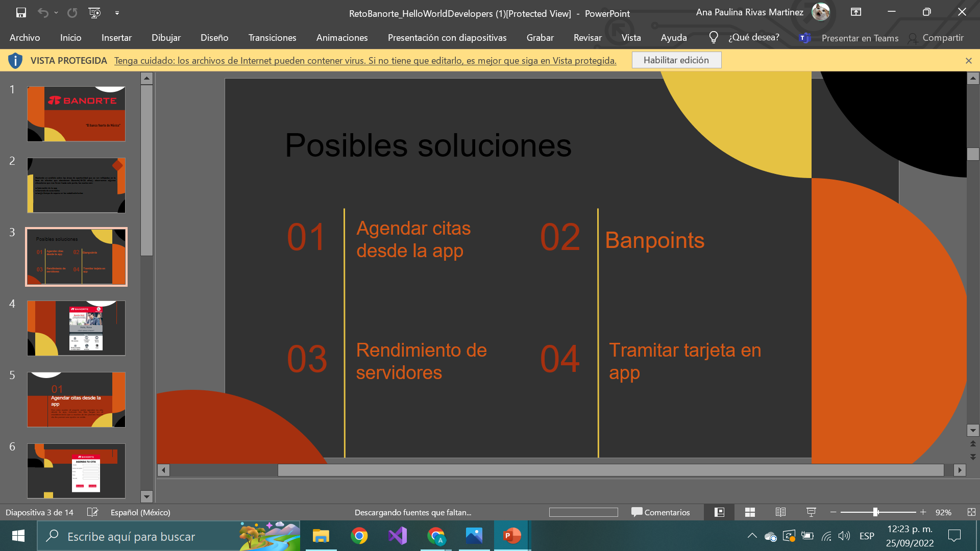Click Fit slide to window icon
The width and height of the screenshot is (980, 551).
tap(971, 512)
